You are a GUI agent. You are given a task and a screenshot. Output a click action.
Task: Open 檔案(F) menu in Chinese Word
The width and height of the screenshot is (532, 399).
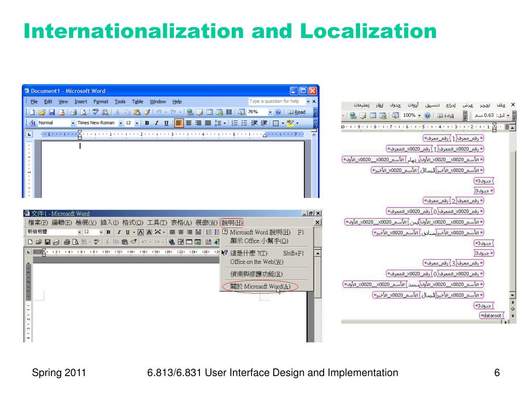click(38, 222)
